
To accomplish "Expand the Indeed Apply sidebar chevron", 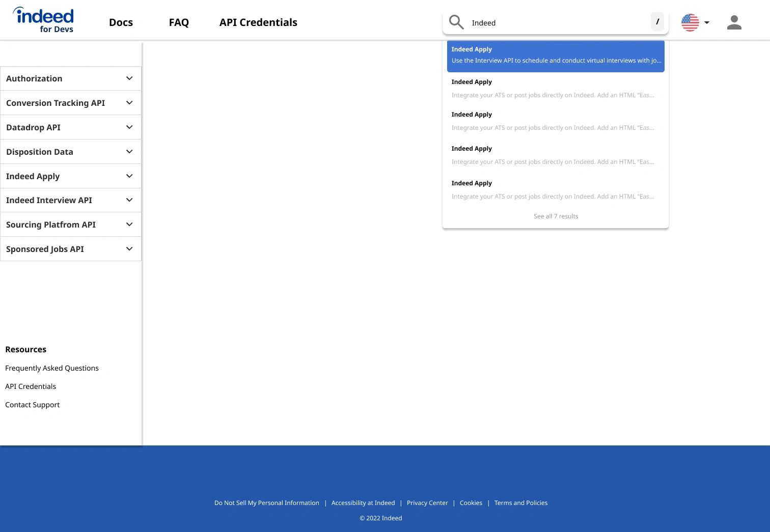I will click(x=129, y=176).
